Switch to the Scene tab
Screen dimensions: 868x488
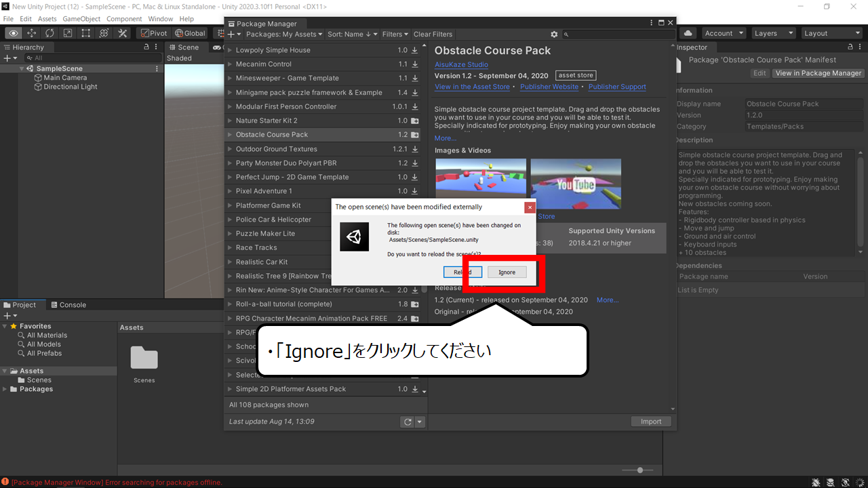(183, 47)
